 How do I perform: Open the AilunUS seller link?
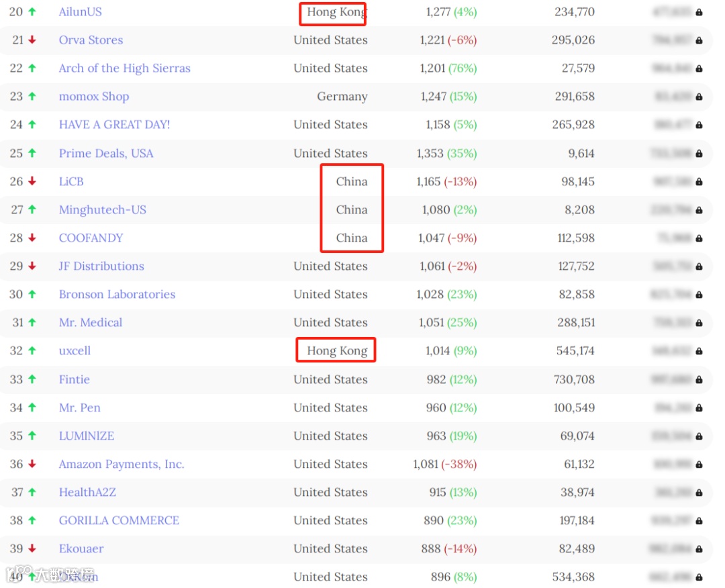point(80,12)
